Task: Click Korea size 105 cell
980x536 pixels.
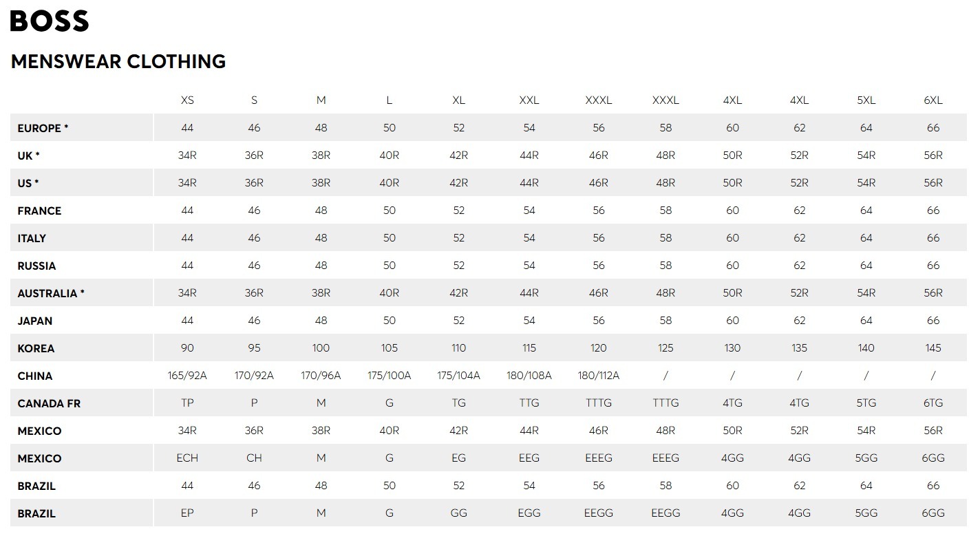Action: [389, 348]
